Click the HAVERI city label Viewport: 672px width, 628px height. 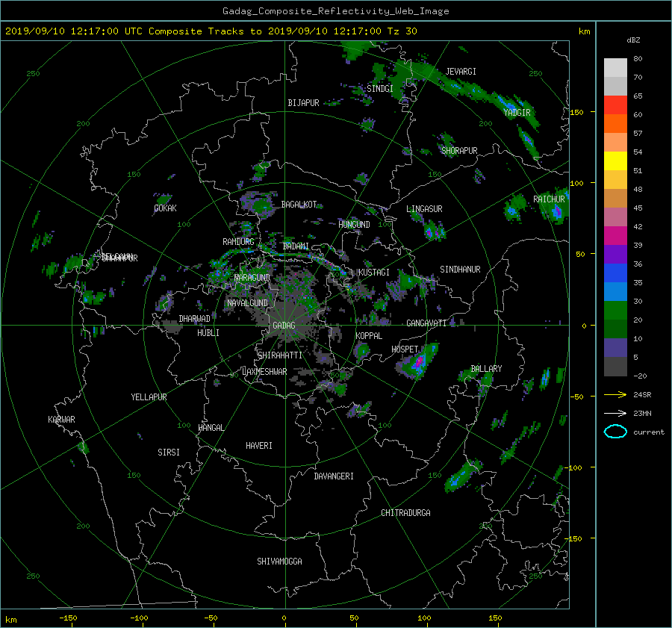(259, 446)
